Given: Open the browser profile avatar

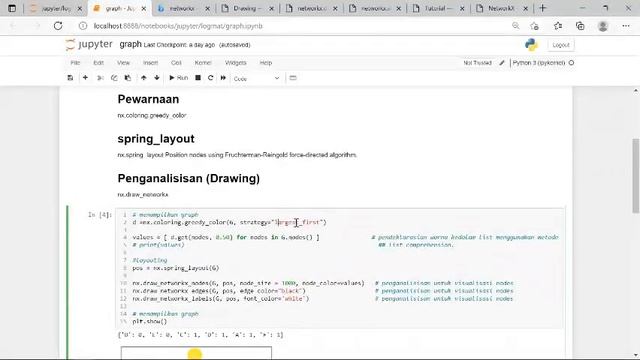Looking at the screenshot, I should (603, 26).
